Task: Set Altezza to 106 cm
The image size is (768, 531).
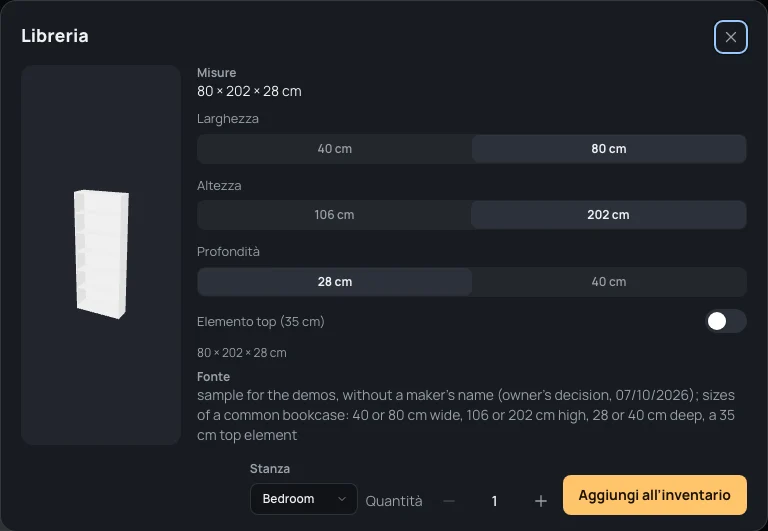Action: (335, 215)
